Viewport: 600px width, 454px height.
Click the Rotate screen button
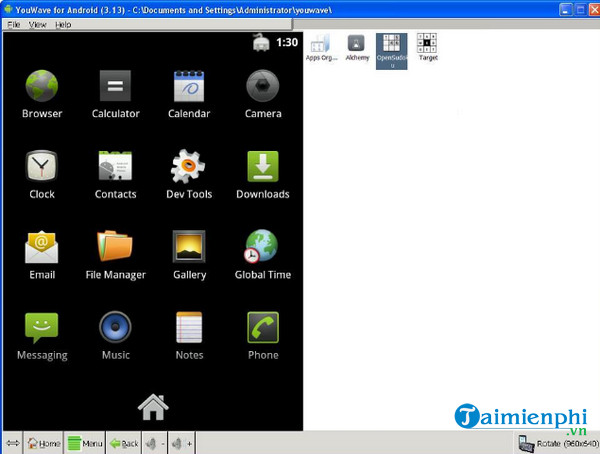click(556, 443)
